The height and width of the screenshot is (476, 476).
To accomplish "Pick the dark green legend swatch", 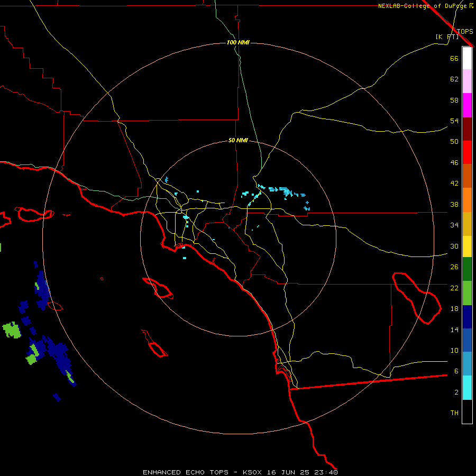I will [467, 269].
